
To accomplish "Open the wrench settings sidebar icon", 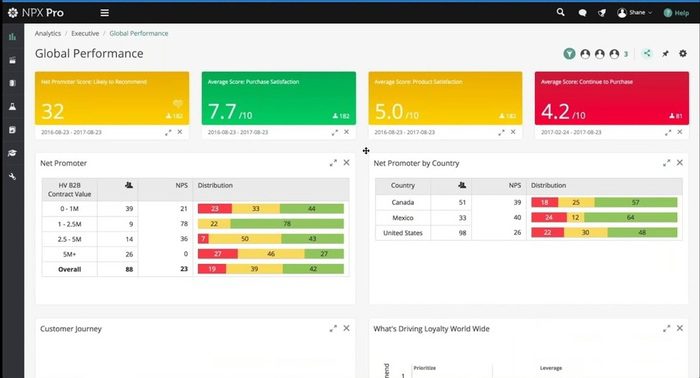I will (x=12, y=176).
